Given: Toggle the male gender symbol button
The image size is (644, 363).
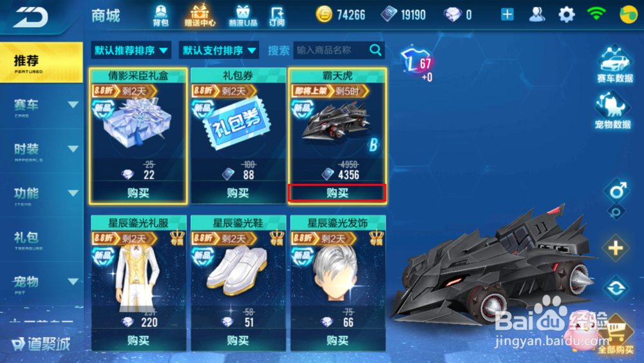Looking at the screenshot, I should click(x=617, y=191).
